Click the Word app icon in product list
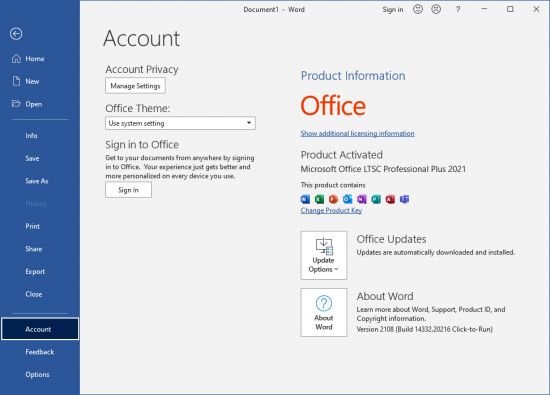 click(x=305, y=199)
